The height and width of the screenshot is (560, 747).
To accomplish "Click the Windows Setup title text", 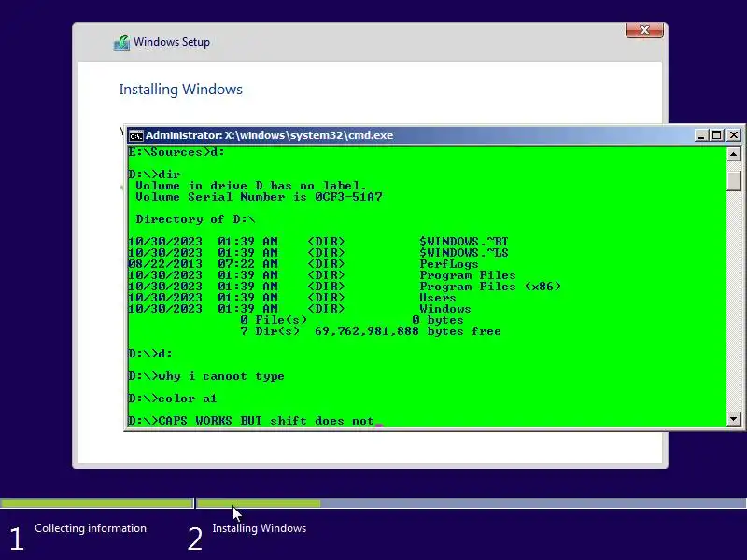I will click(172, 42).
